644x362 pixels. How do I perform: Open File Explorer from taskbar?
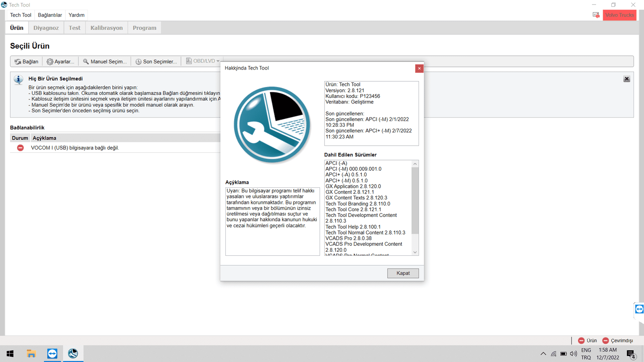pos(31,354)
